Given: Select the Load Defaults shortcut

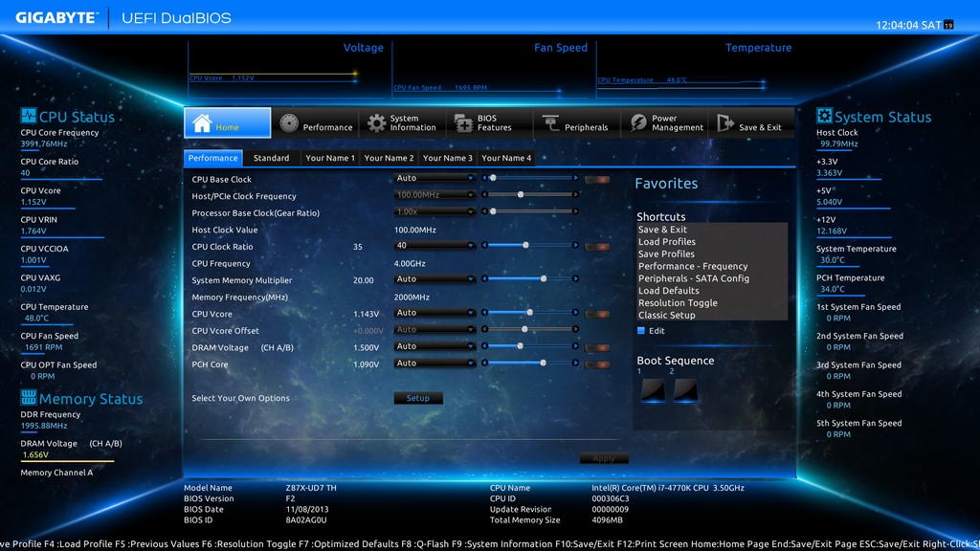Looking at the screenshot, I should pyautogui.click(x=669, y=291).
